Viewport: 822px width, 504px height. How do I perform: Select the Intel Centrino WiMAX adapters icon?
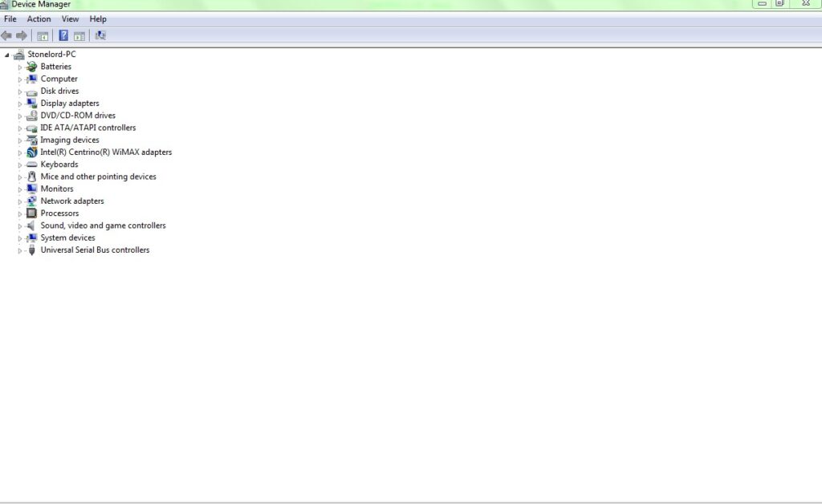click(31, 152)
